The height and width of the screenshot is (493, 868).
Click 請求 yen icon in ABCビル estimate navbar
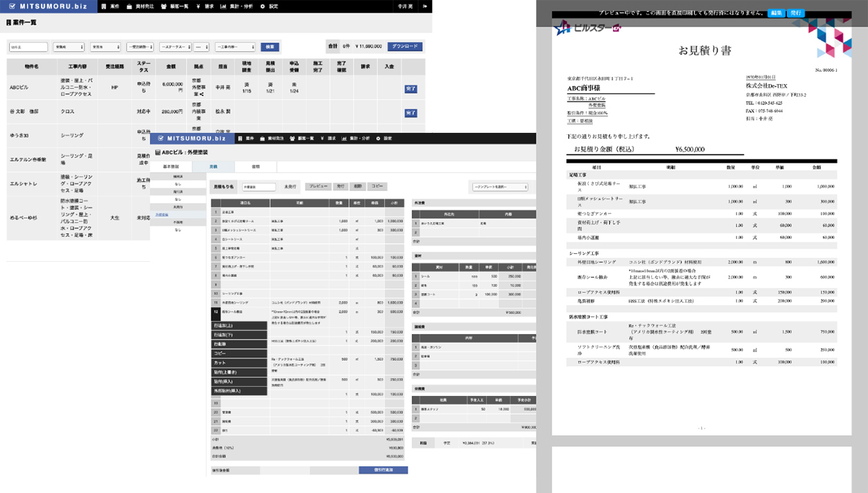(x=320, y=138)
